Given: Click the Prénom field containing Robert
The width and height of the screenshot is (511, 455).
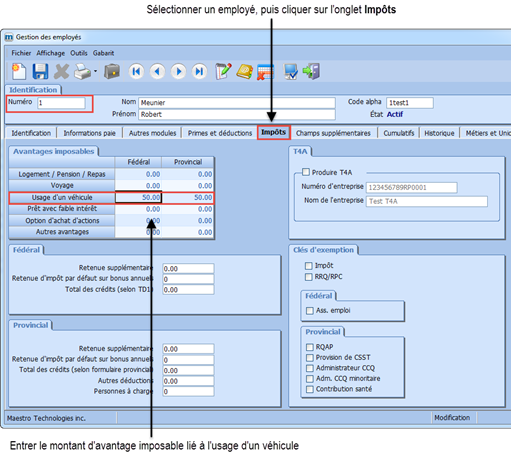Looking at the screenshot, I should (237, 114).
